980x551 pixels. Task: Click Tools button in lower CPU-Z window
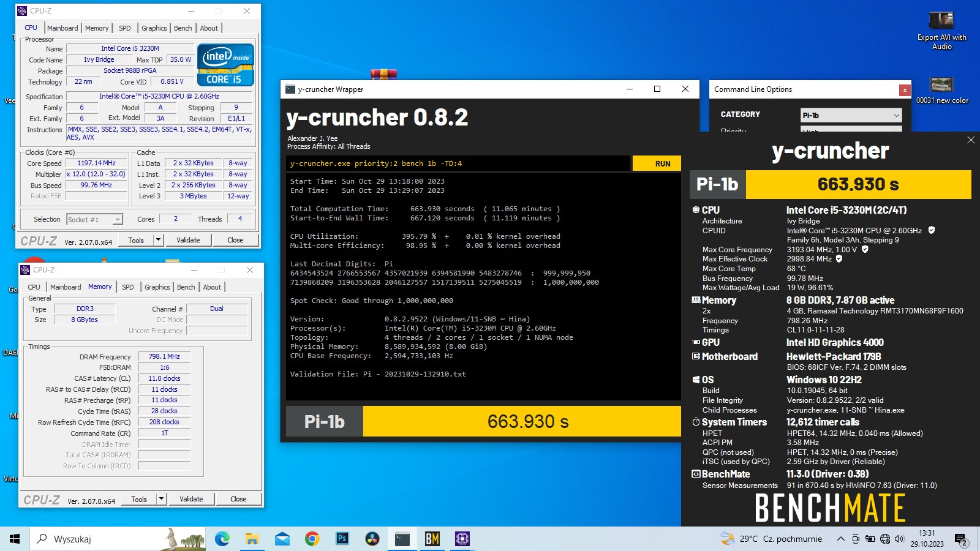pos(139,499)
